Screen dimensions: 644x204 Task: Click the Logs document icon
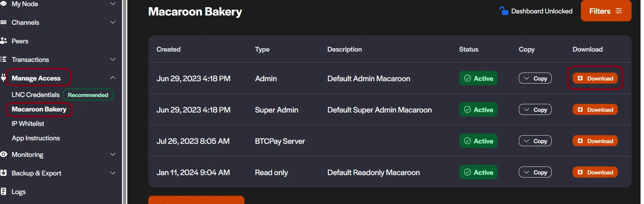3,191
